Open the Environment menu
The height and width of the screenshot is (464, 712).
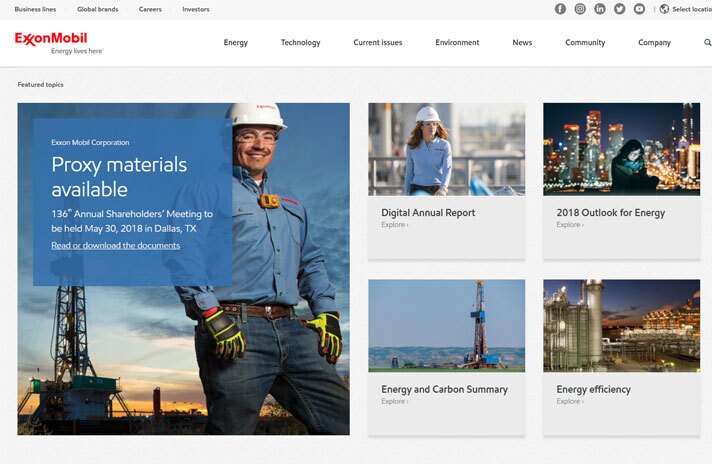tap(457, 43)
